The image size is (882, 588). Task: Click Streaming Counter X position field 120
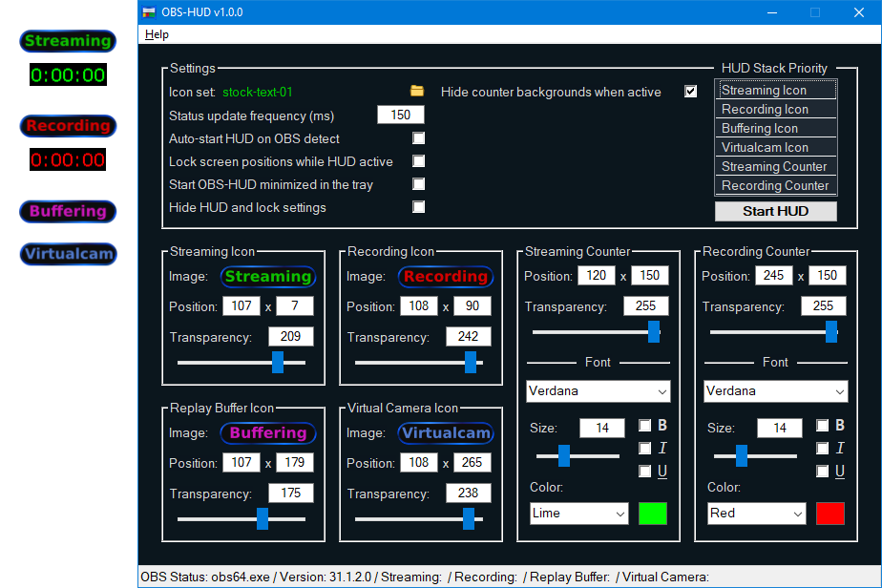[x=597, y=275]
